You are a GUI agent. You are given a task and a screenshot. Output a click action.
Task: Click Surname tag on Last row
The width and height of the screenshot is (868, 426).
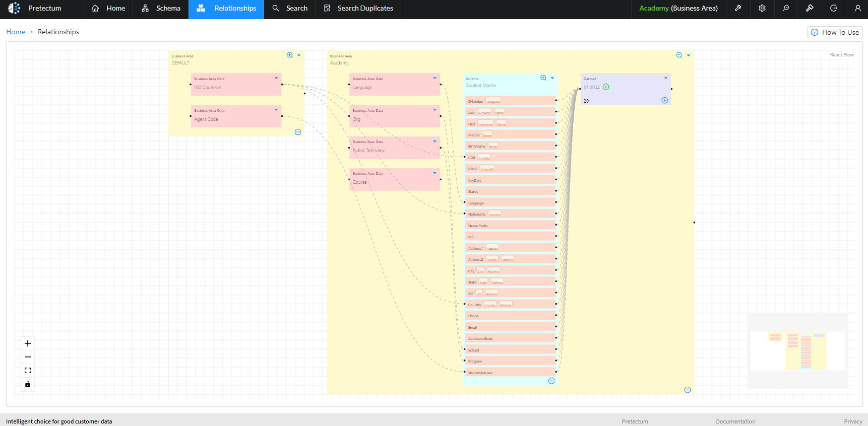pos(484,112)
